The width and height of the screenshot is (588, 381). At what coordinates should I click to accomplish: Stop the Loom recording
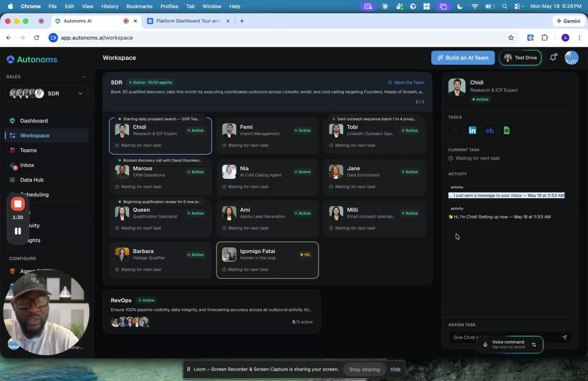18,204
